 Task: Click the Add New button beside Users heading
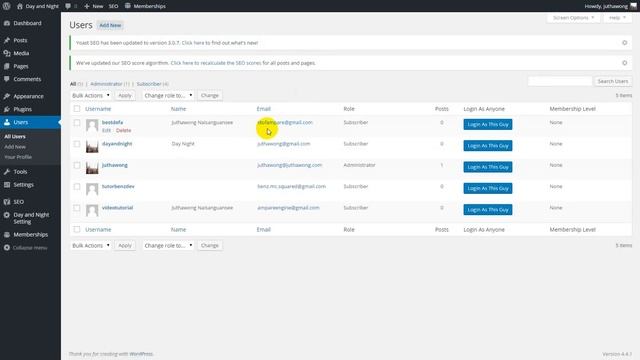110,25
